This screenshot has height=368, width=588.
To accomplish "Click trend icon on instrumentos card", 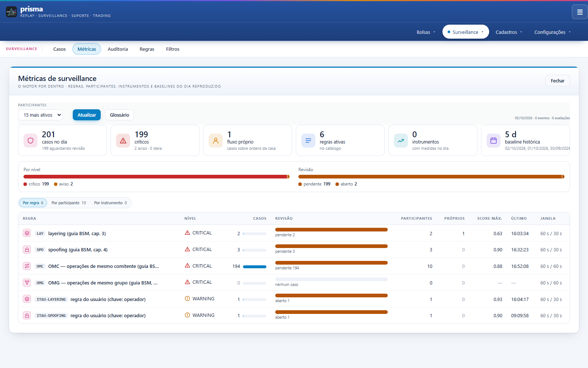I will [401, 141].
